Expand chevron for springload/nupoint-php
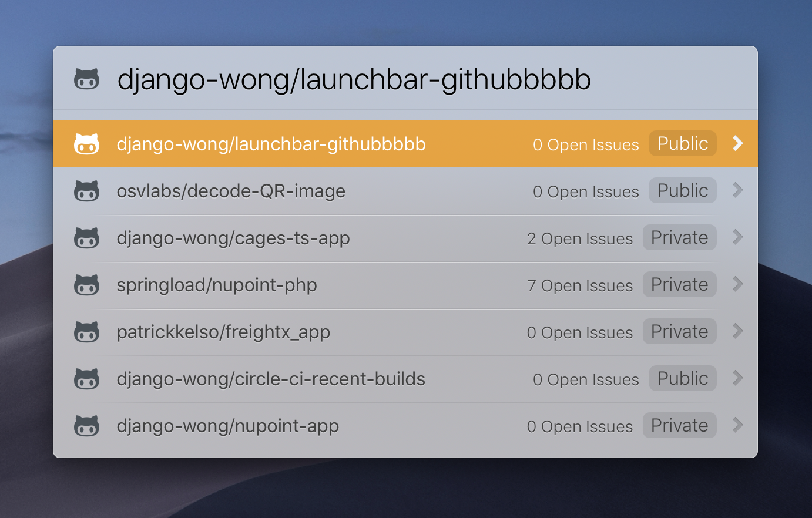The height and width of the screenshot is (518, 812). click(738, 284)
